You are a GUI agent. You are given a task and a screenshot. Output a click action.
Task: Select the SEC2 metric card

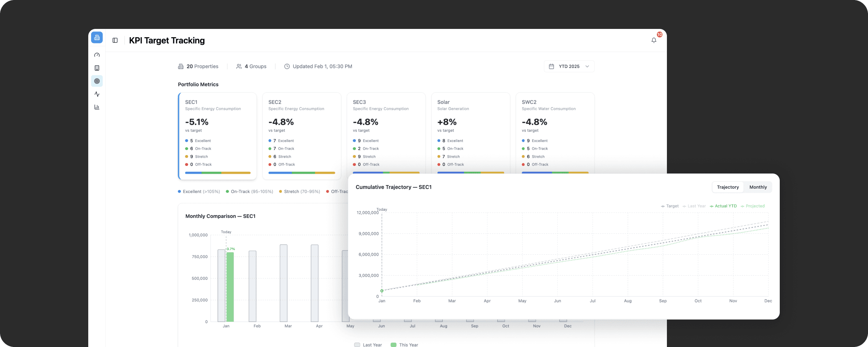pyautogui.click(x=302, y=136)
